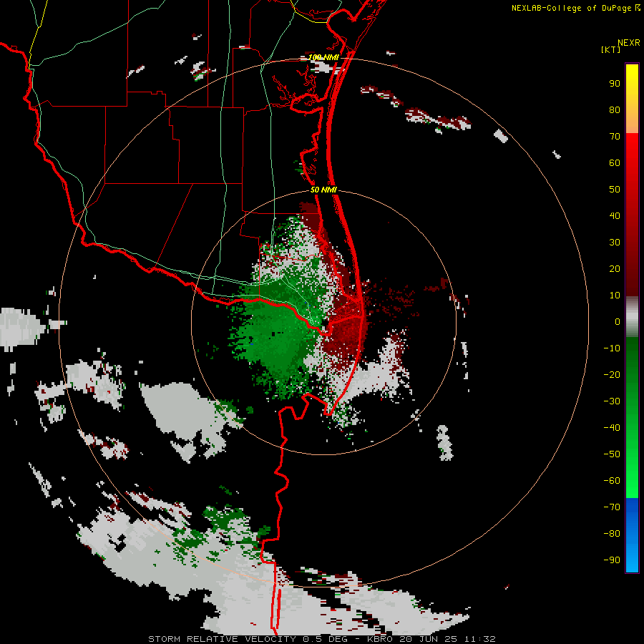
Task: Select the 60 value on velocity scale
Action: (x=615, y=162)
